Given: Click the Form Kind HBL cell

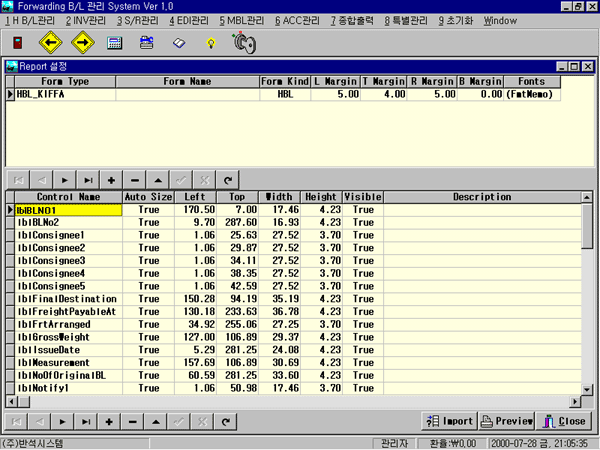Looking at the screenshot, I should click(x=285, y=94).
